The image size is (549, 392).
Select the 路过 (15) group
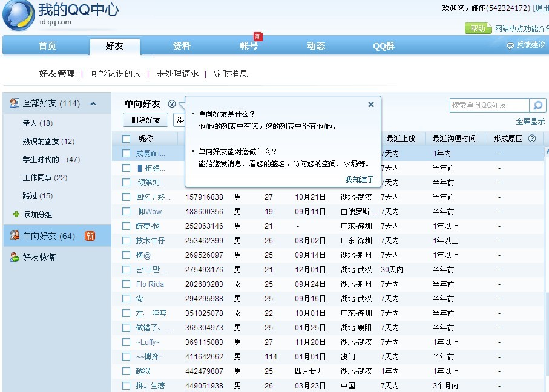click(x=38, y=196)
